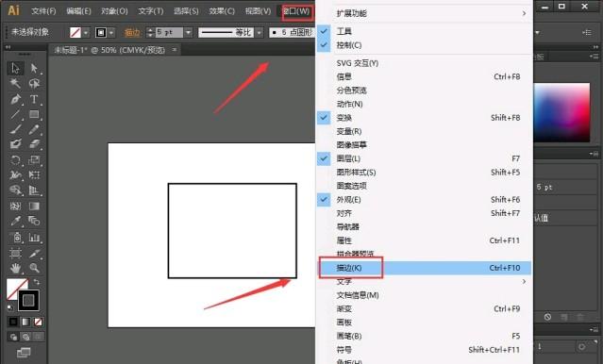Image resolution: width=603 pixels, height=364 pixels.
Task: Pick the Zoom magnifier tool
Action: coord(34,268)
